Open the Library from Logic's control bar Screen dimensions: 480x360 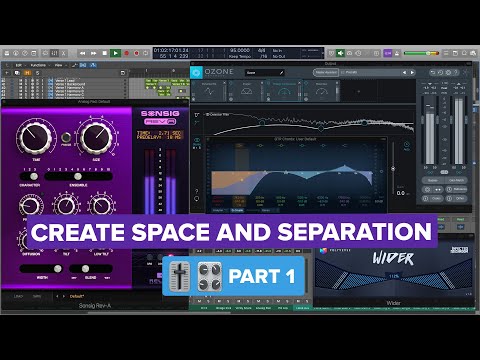point(7,53)
